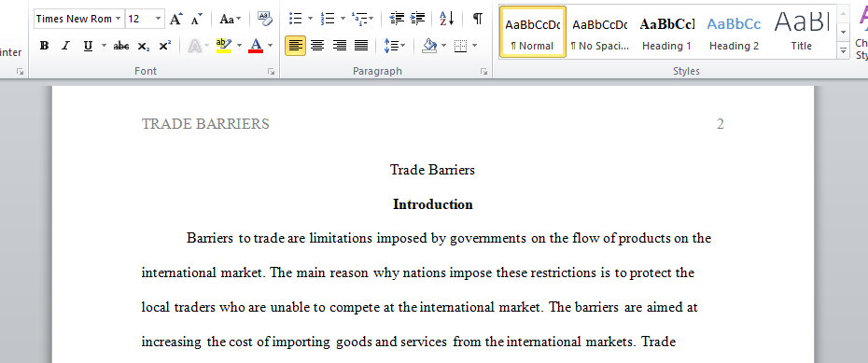This screenshot has width=868, height=363.
Task: Apply the Heading 2 style
Action: click(x=734, y=32)
